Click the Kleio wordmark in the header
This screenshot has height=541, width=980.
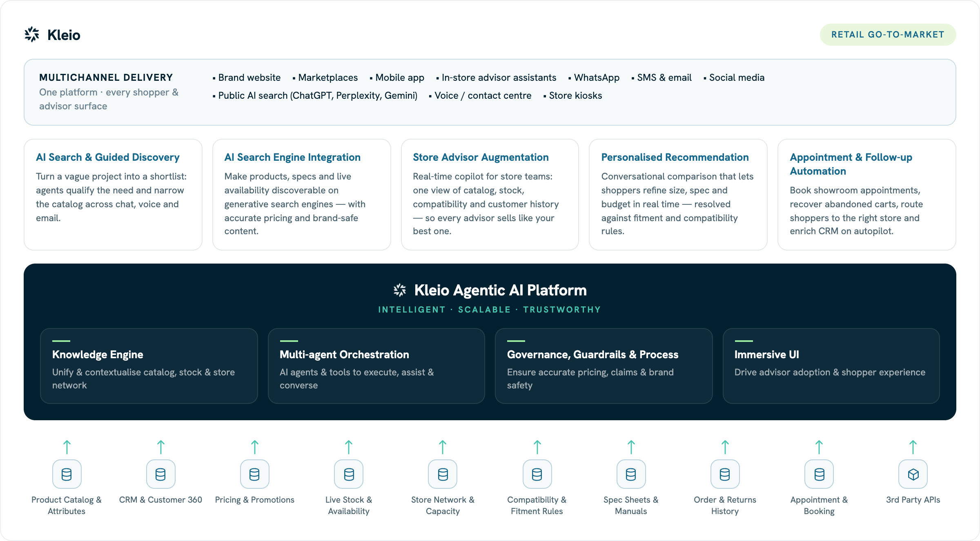click(64, 35)
